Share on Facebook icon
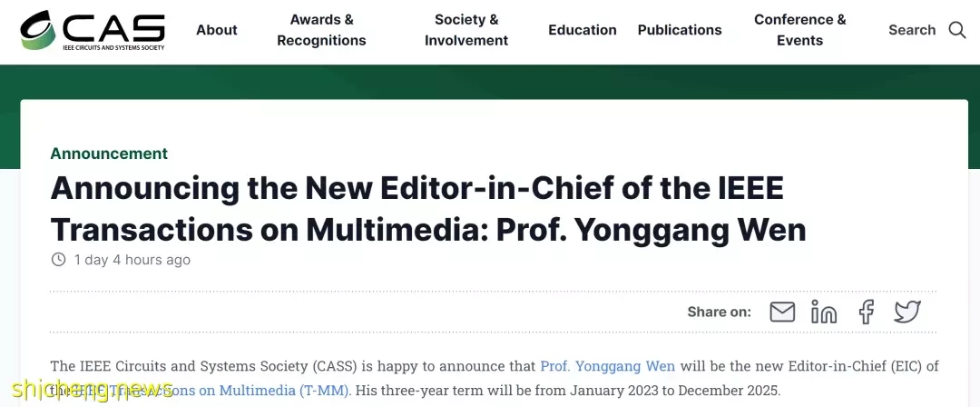Viewport: 980px width, 407px height. pyautogui.click(x=866, y=312)
